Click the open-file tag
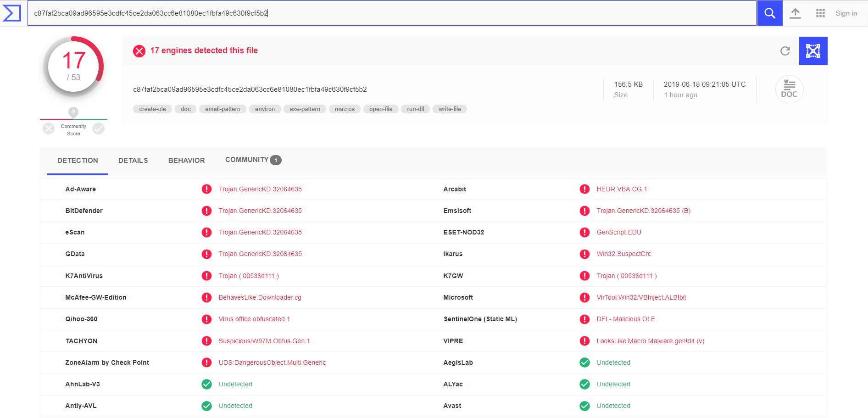868x418 pixels. tap(381, 109)
